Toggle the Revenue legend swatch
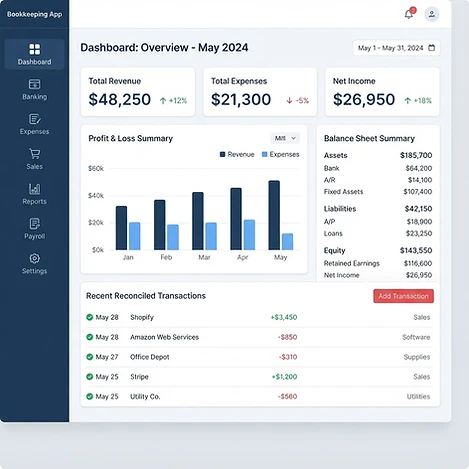Viewport: 469px width, 469px height. coord(223,154)
